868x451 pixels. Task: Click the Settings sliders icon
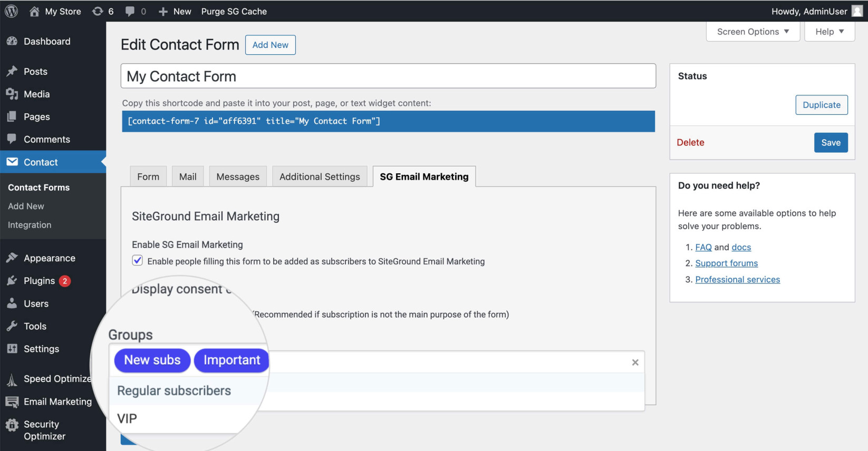click(x=12, y=349)
